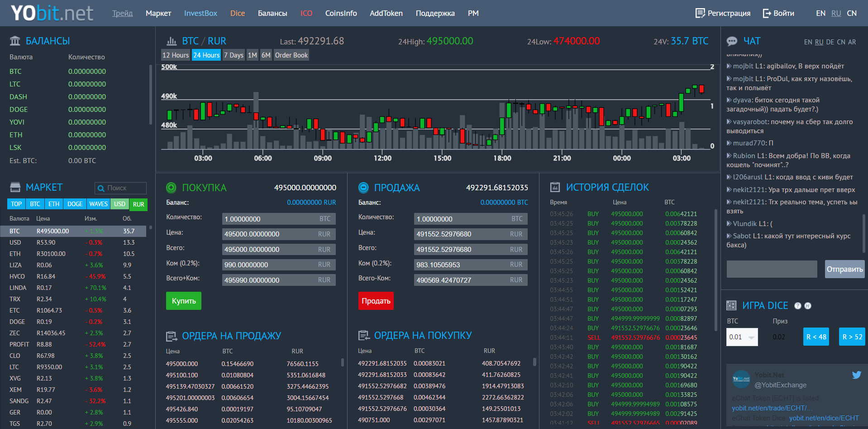Click the blue minus icon beside ПРОДАЖА
The width and height of the screenshot is (868, 429).
tap(363, 188)
